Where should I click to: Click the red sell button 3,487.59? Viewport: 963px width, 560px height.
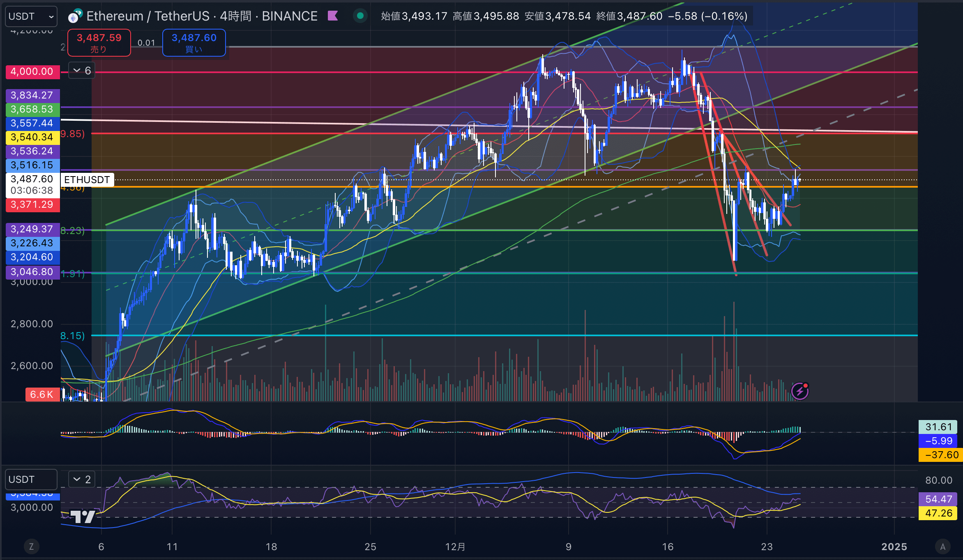tap(99, 43)
